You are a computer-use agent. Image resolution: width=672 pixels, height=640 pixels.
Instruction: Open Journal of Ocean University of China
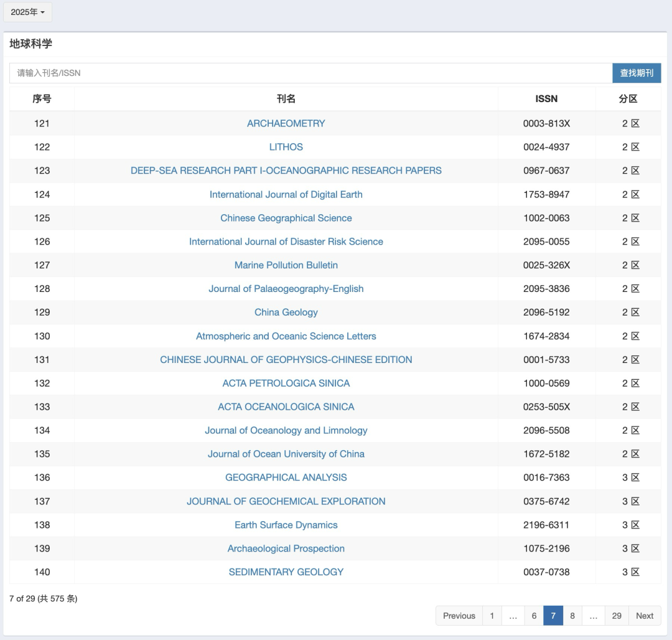click(x=286, y=454)
